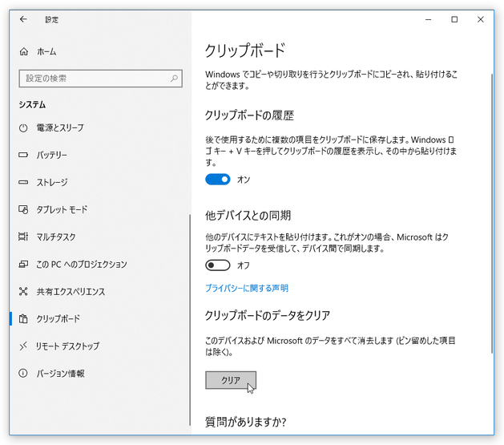Click the storage drive icon
This screenshot has height=445, width=504.
23,182
